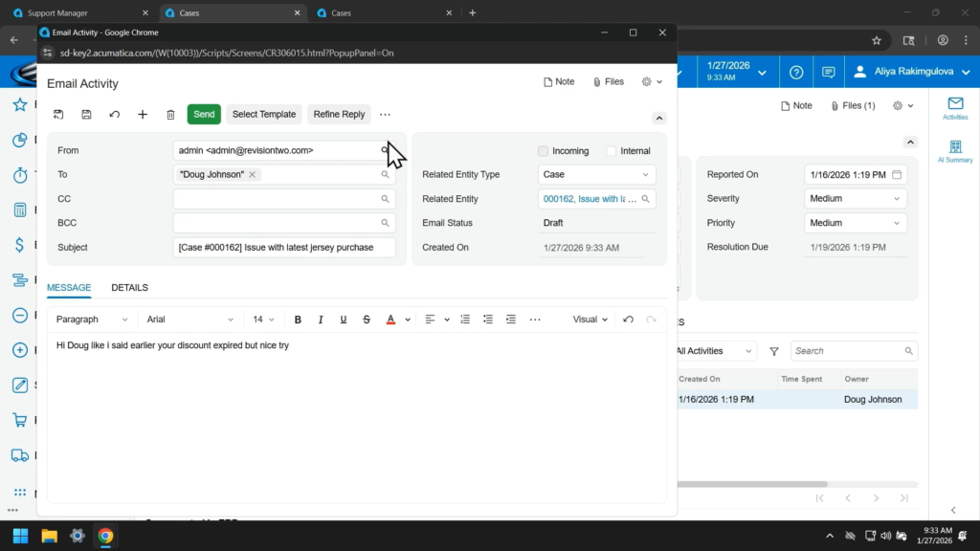Screen dimensions: 980x551
Task: Insert a numbered list
Action: [465, 320]
